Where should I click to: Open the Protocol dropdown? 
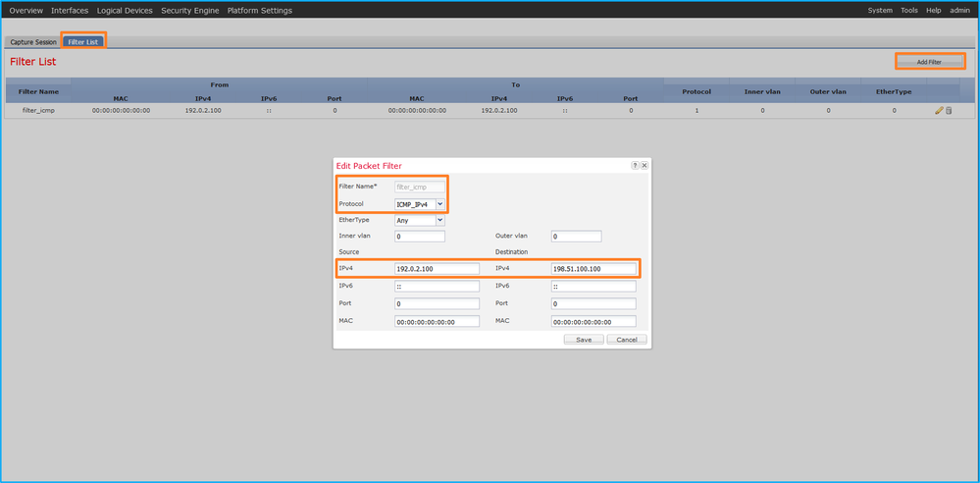click(x=420, y=203)
